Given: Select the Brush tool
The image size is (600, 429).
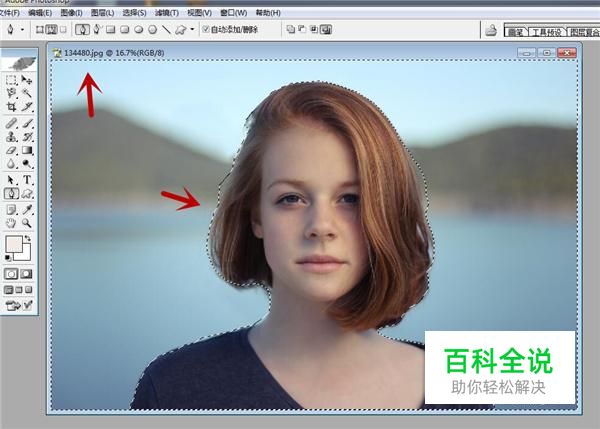Looking at the screenshot, I should pyautogui.click(x=27, y=123).
